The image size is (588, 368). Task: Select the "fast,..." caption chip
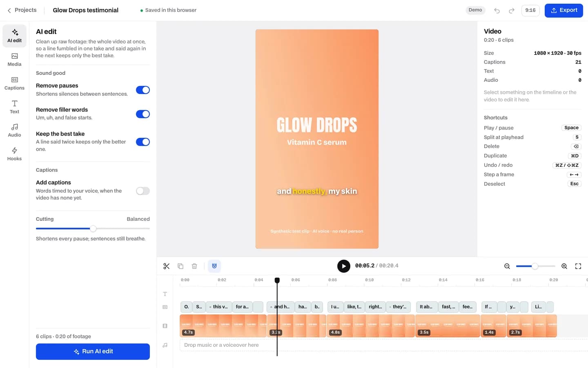[448, 307]
